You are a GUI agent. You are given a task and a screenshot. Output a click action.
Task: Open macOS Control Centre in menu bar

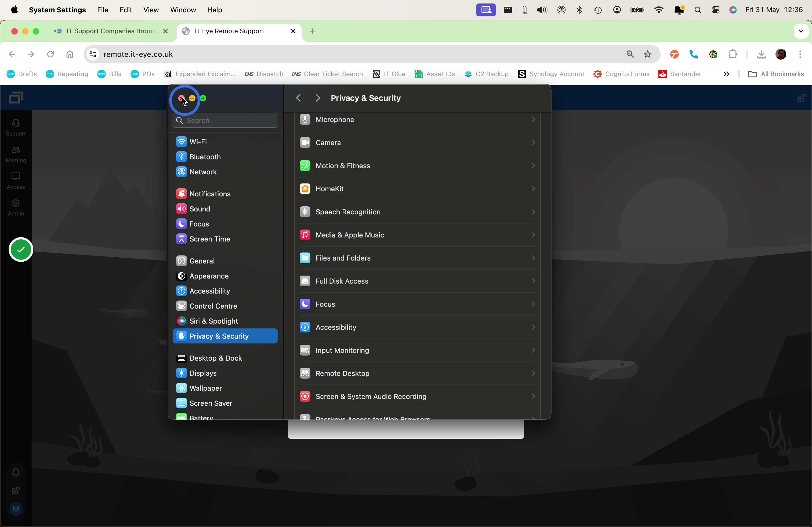click(x=716, y=10)
